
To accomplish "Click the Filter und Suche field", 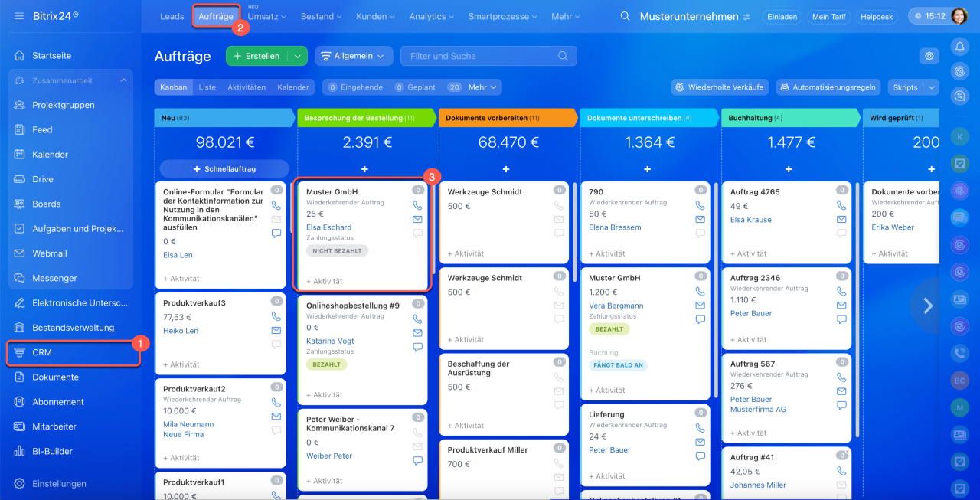I will point(488,56).
